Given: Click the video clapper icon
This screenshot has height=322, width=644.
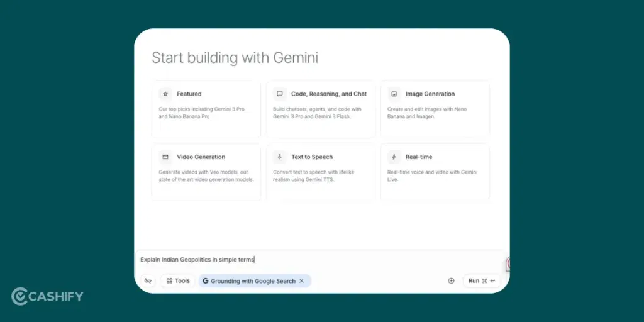Looking at the screenshot, I should coord(165,157).
